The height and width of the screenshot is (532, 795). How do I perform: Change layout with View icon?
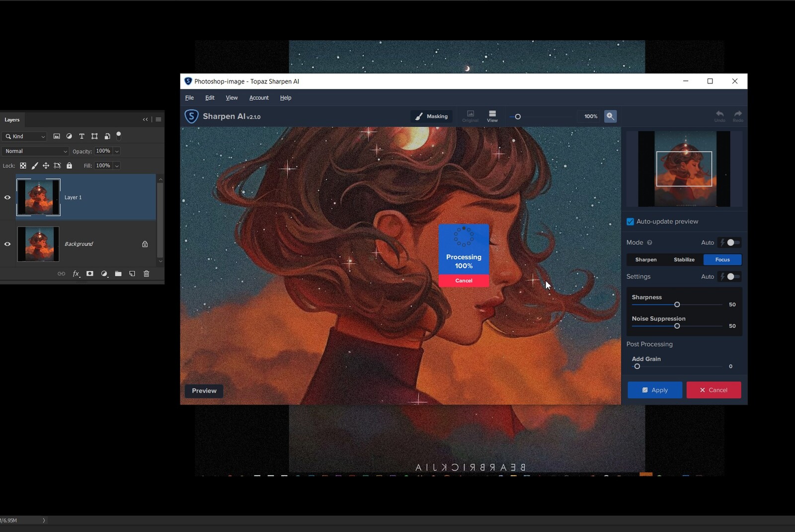tap(492, 116)
